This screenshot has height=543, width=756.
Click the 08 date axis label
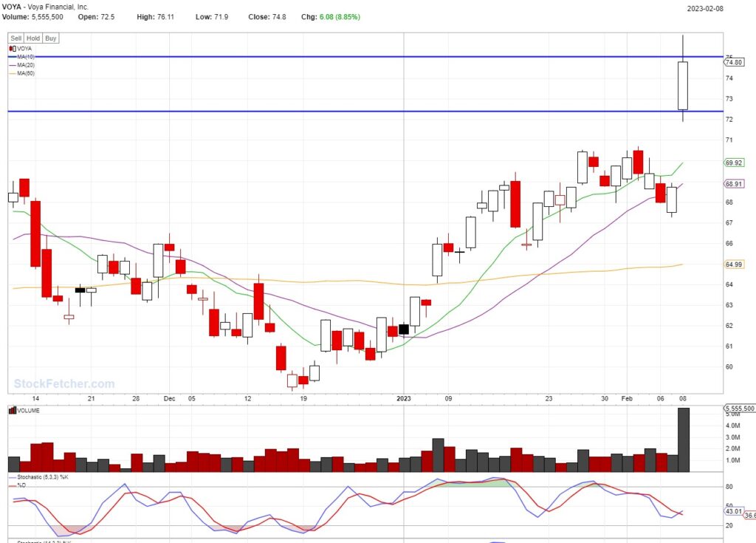(683, 398)
